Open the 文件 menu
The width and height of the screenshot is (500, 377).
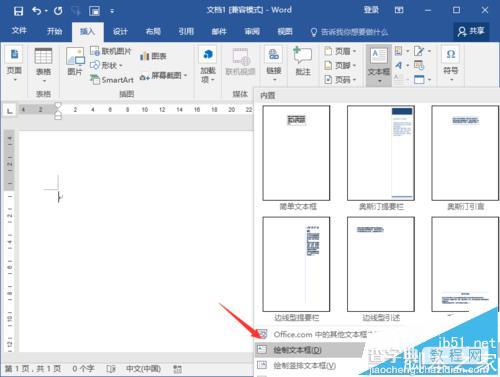click(x=19, y=31)
